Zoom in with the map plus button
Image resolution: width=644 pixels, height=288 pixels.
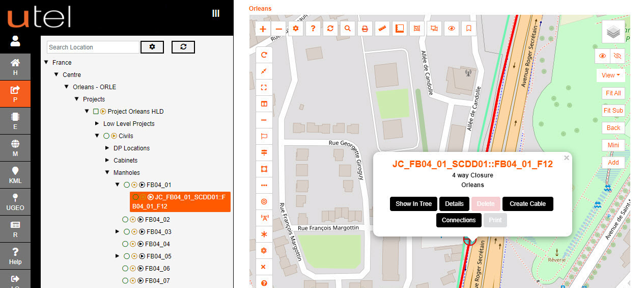click(263, 29)
